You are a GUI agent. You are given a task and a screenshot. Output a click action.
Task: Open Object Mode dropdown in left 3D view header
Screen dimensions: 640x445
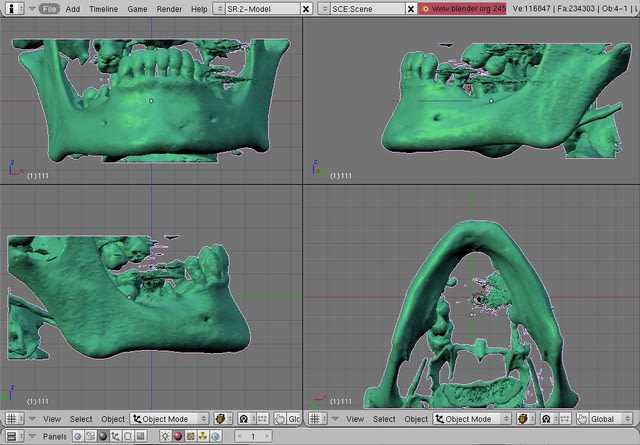click(x=169, y=419)
